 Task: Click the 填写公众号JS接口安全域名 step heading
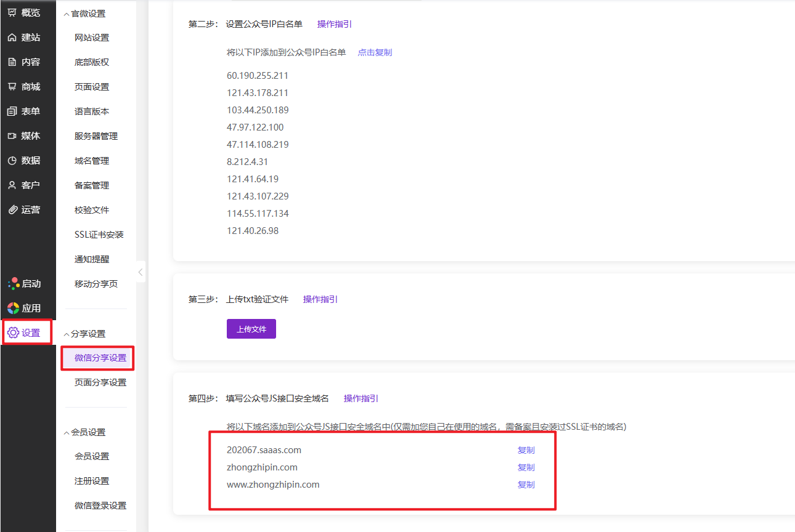[x=277, y=398]
